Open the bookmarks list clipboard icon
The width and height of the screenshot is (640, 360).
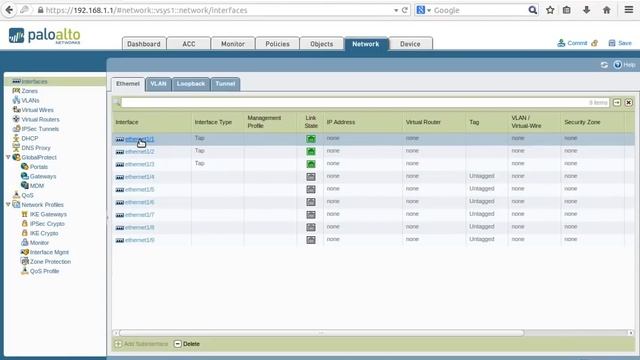567,10
